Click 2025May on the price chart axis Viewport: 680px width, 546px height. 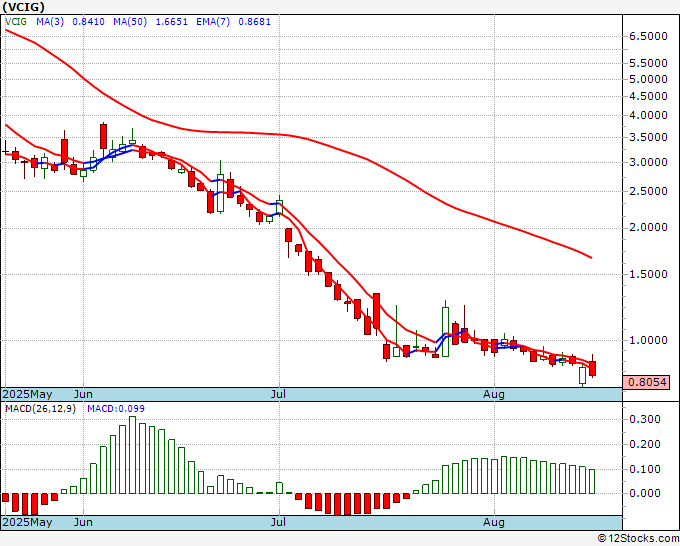pyautogui.click(x=27, y=394)
